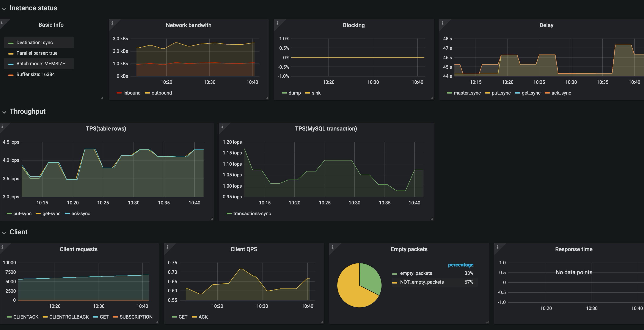Click info icon on Network bandwith panel
Screen dimensions: 644x330
[x=112, y=23]
